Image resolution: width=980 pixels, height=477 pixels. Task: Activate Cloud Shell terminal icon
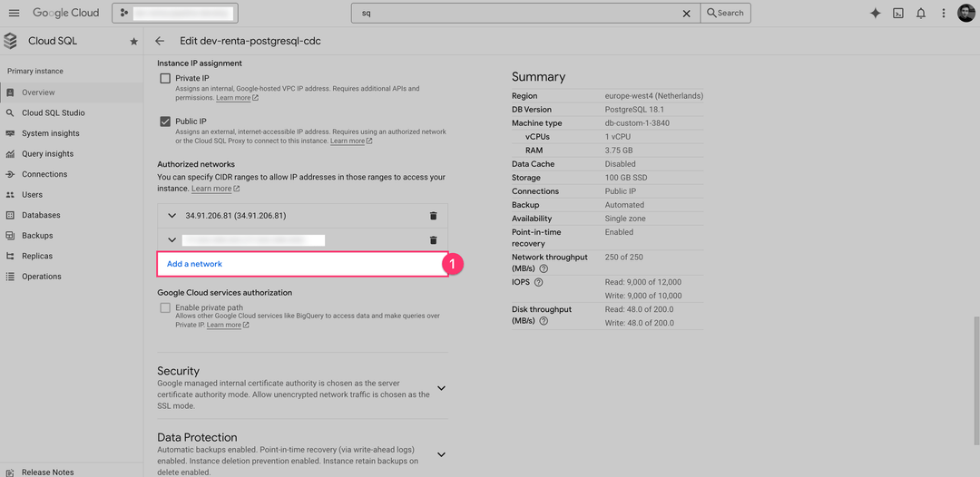[898, 13]
